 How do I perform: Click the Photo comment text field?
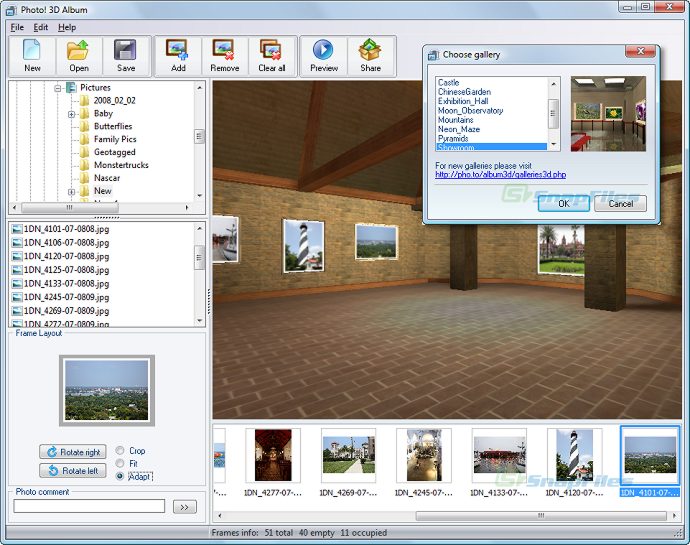89,506
